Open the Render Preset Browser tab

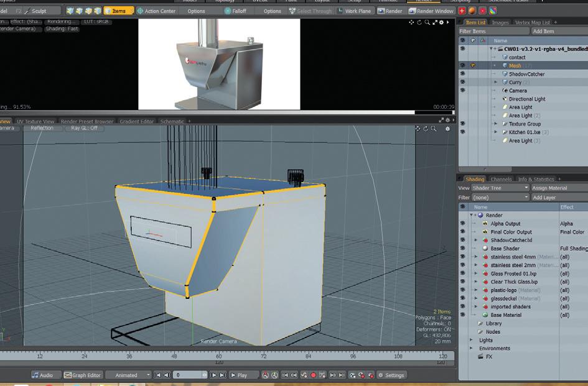(87, 121)
